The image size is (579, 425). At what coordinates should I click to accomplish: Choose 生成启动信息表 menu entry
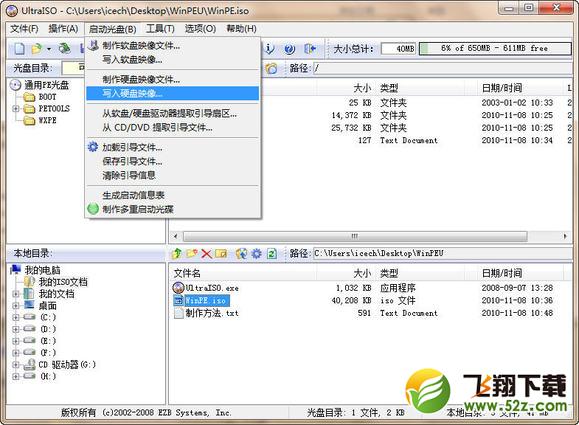[x=172, y=195]
